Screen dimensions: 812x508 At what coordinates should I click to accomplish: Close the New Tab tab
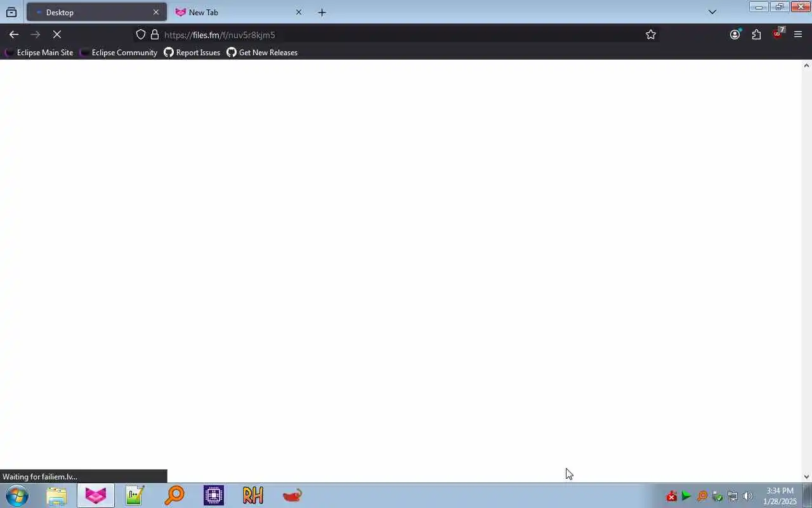tap(299, 12)
